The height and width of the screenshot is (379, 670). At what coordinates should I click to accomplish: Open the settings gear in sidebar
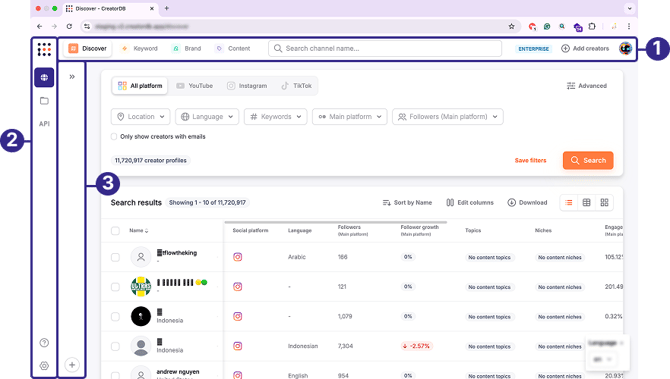(44, 366)
